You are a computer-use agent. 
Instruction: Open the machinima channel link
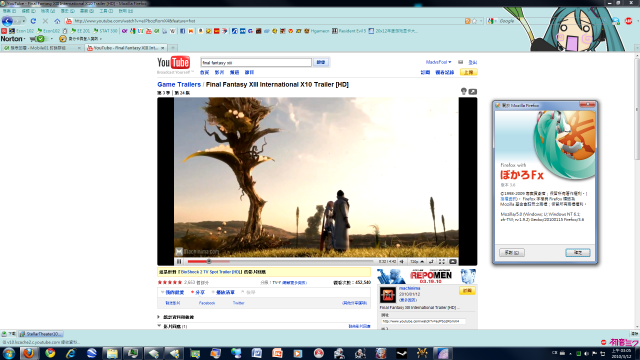pos(409,288)
